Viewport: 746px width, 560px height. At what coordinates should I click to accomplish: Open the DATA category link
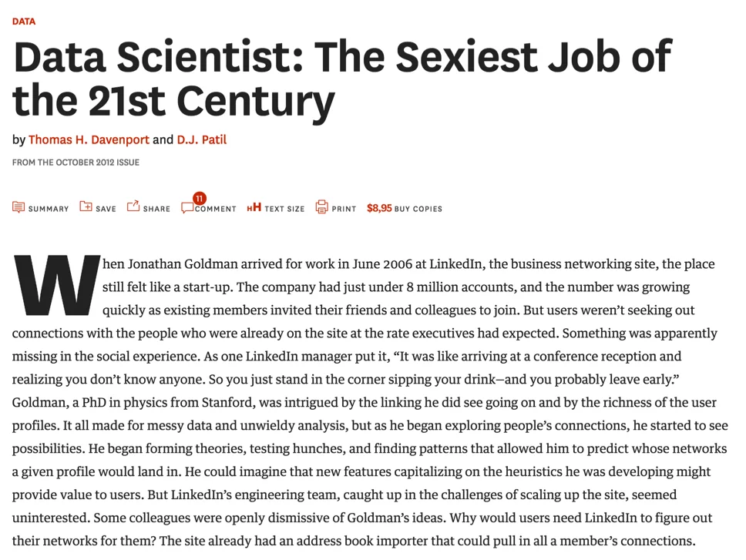coord(24,22)
